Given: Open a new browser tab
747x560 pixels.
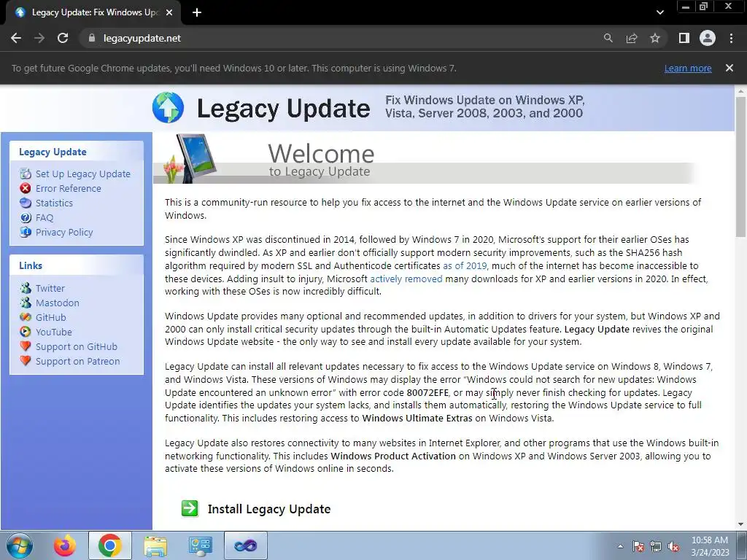Looking at the screenshot, I should [197, 12].
